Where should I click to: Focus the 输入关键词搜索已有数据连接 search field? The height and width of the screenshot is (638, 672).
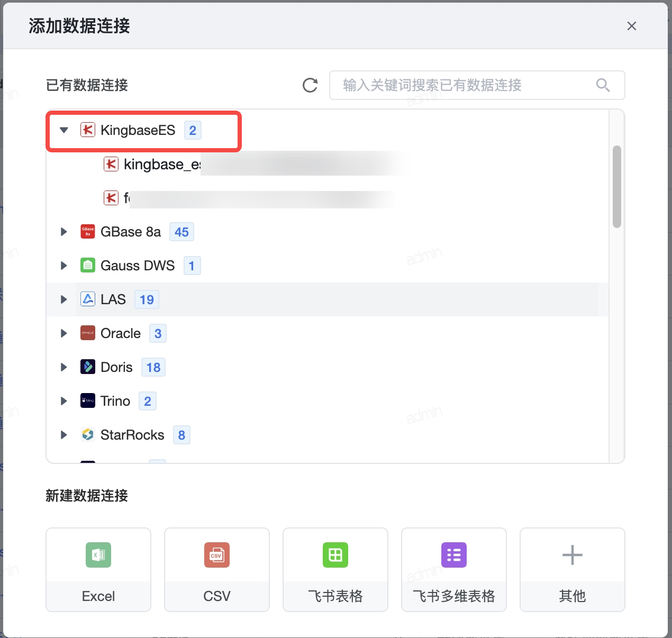tap(477, 85)
